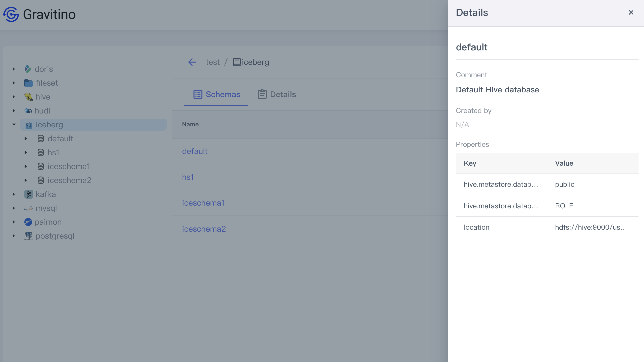
Task: Click the iceschema2 tree item
Action: (x=69, y=180)
